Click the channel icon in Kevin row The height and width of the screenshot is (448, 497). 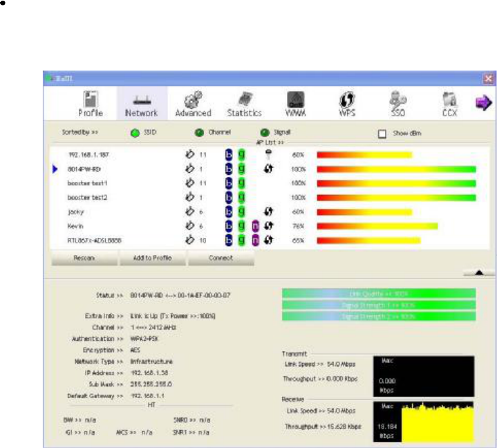click(x=189, y=226)
